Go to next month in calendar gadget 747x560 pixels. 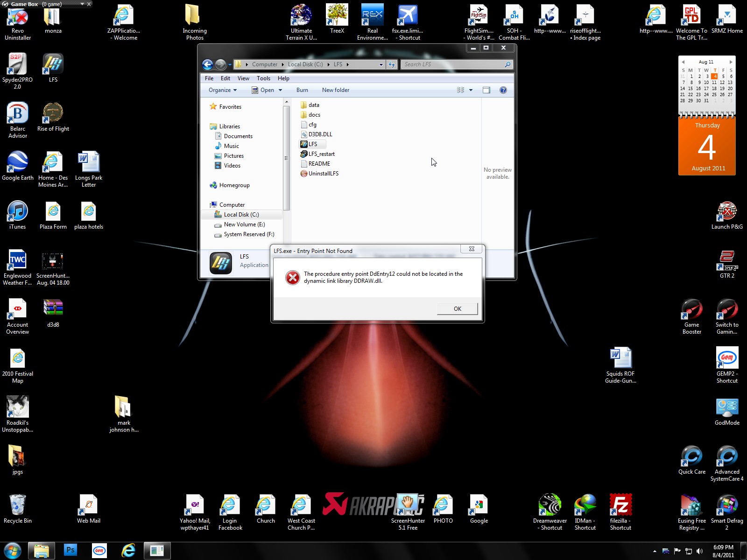coord(731,62)
